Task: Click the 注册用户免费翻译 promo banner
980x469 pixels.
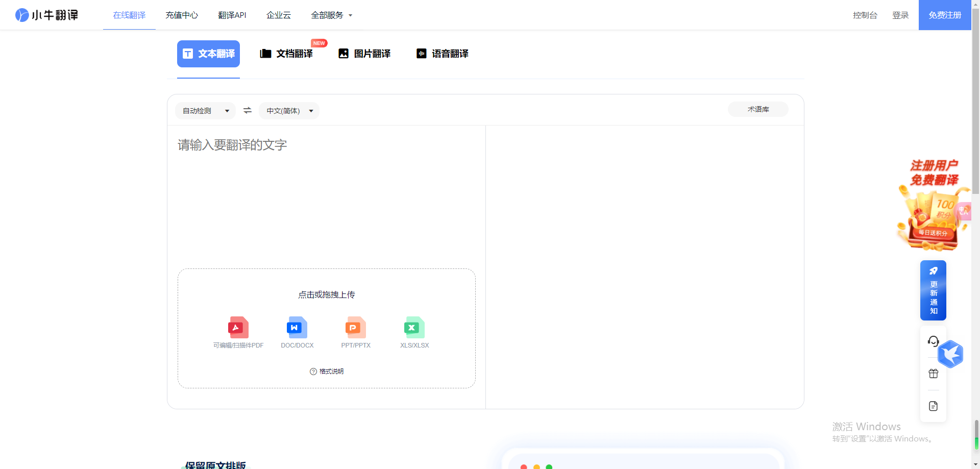Action: (x=932, y=205)
